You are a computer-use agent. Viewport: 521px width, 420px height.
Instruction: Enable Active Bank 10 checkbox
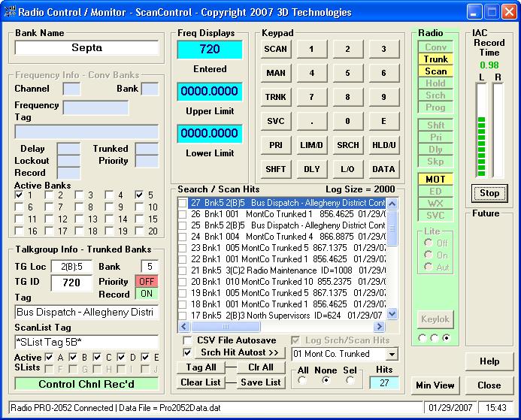click(140, 207)
